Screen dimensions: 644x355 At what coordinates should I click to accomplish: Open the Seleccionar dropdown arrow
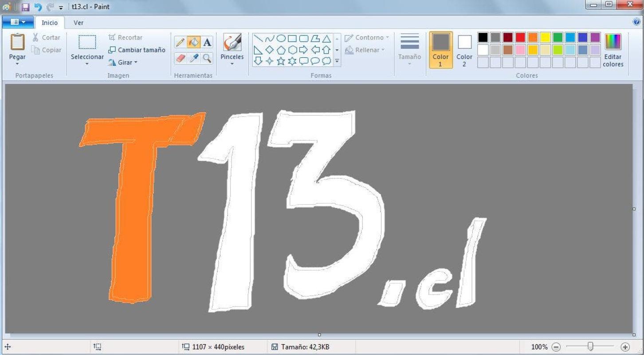[87, 64]
